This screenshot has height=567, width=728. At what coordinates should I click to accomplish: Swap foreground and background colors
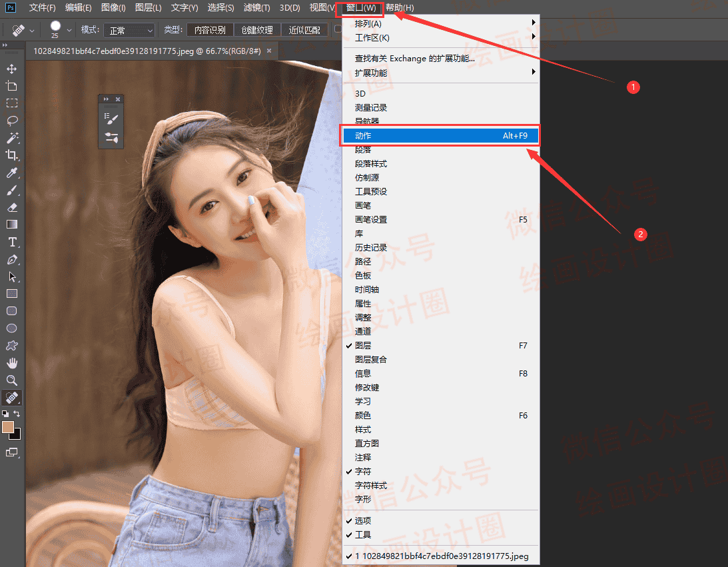point(17,413)
